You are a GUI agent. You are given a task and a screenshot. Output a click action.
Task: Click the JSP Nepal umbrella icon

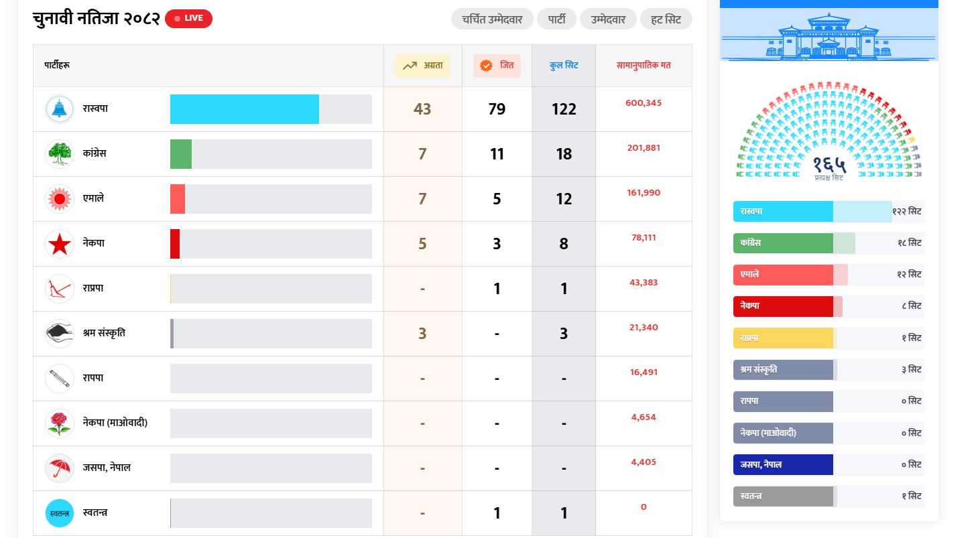59,468
